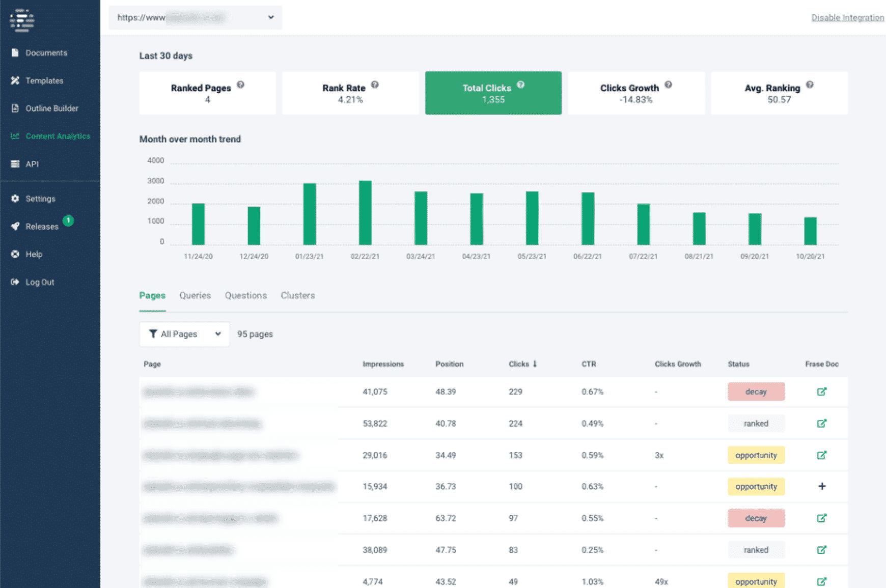
Task: Select the Clicks Growth metric card
Action: (x=636, y=93)
